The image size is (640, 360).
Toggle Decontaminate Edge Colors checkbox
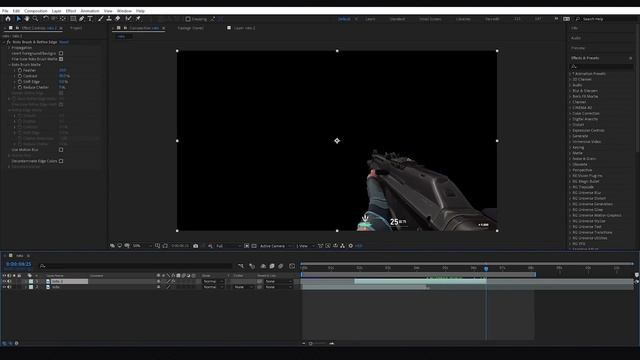coord(61,161)
